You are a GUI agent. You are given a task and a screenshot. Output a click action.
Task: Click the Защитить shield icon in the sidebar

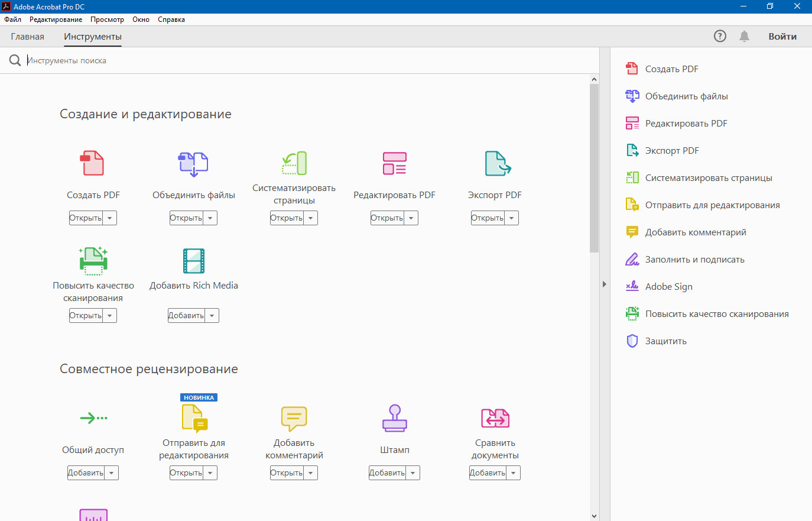point(632,341)
